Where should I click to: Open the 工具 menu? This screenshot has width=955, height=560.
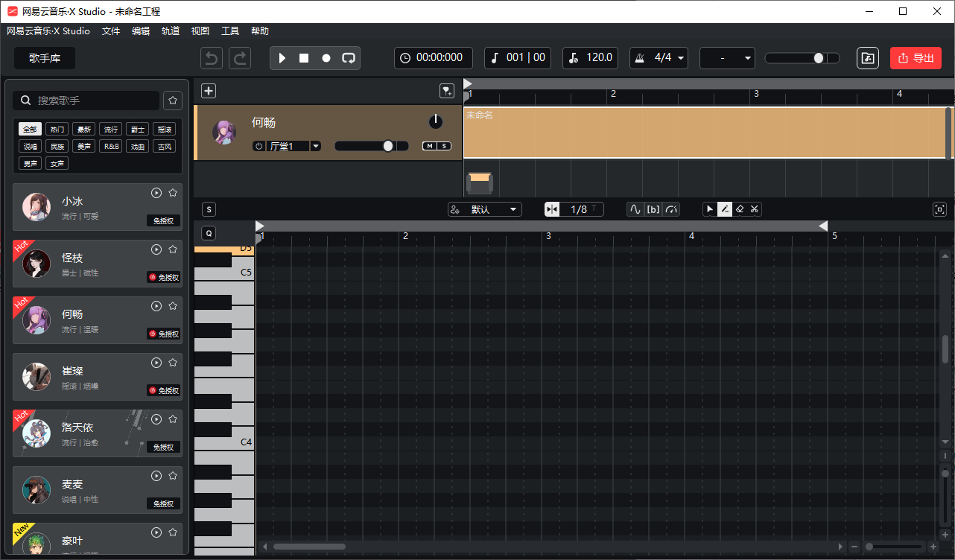pos(230,31)
